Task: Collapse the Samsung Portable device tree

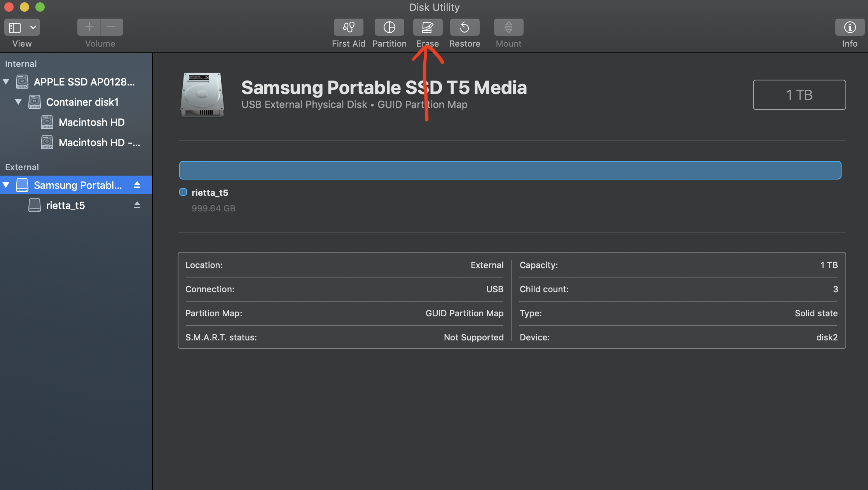Action: tap(6, 185)
